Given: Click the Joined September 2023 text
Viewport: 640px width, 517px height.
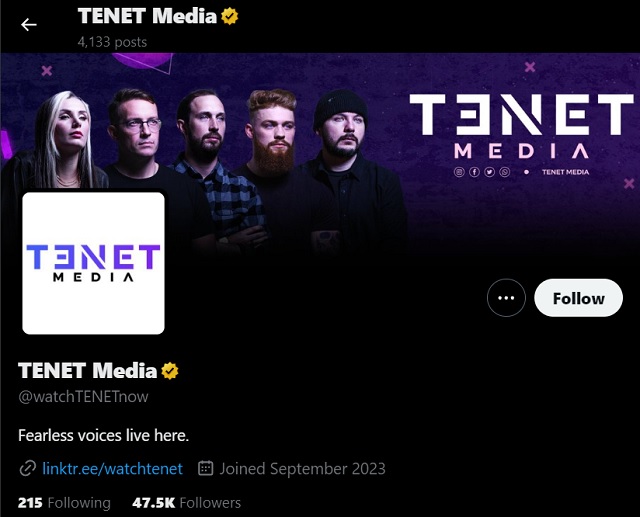Looking at the screenshot, I should click(302, 468).
